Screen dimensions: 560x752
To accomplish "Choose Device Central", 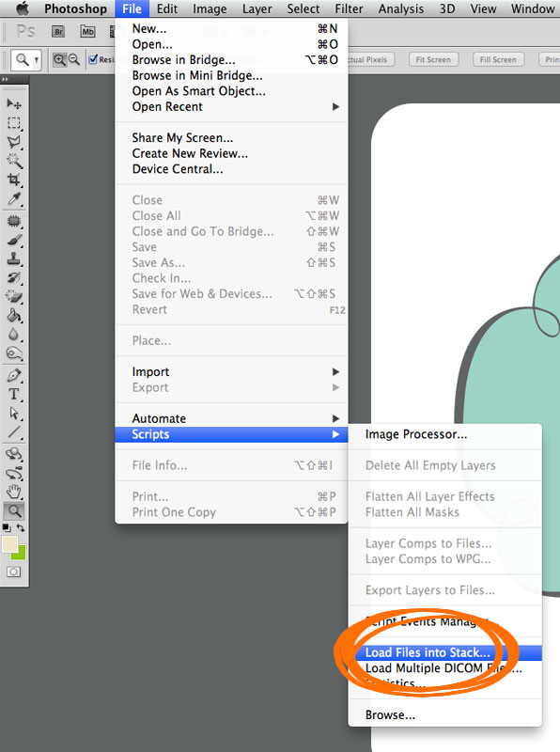I will click(231, 169).
